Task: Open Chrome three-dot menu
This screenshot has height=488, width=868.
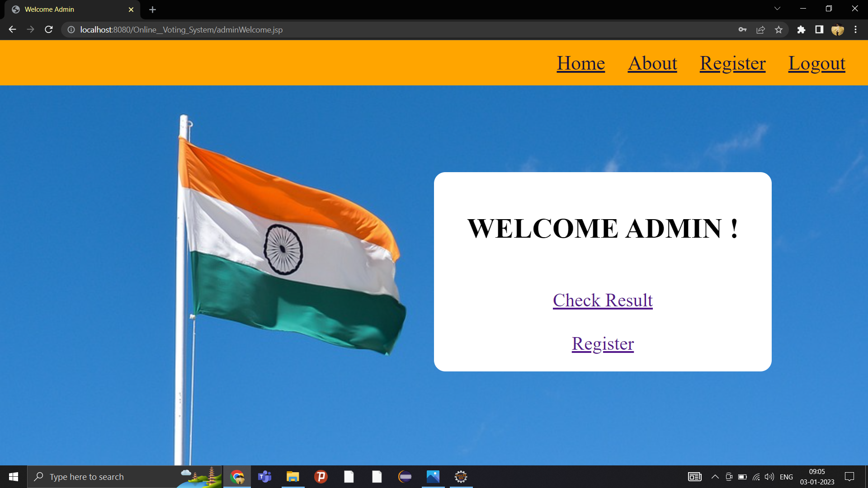Action: (x=855, y=29)
